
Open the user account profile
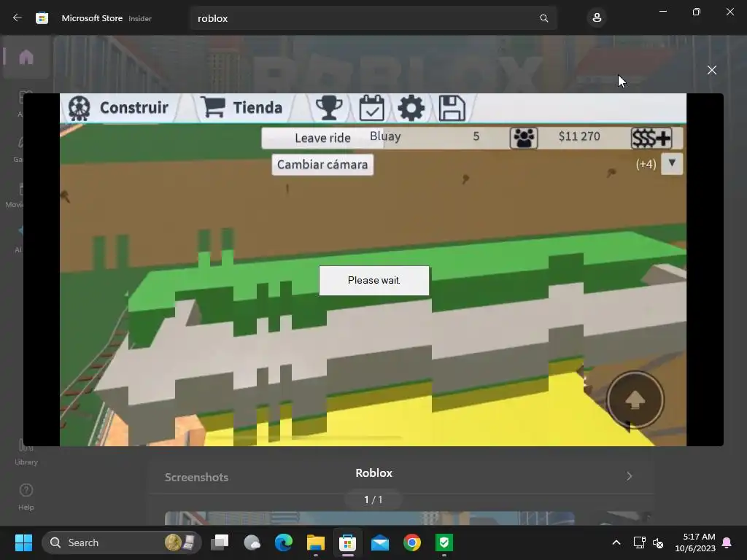[x=597, y=18]
